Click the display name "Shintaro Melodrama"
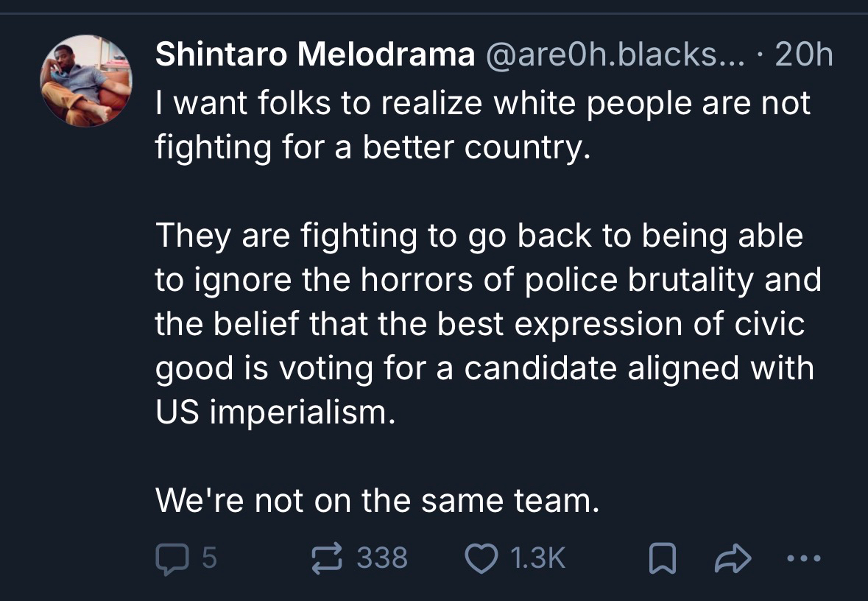This screenshot has width=868, height=601. [315, 56]
